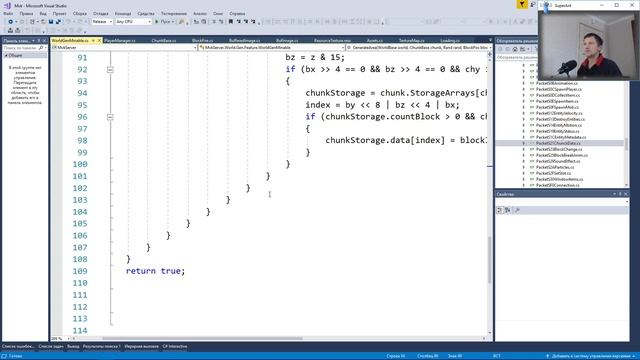The width and height of the screenshot is (640, 360).
Task: Close the Properties panel
Action: tap(626, 194)
